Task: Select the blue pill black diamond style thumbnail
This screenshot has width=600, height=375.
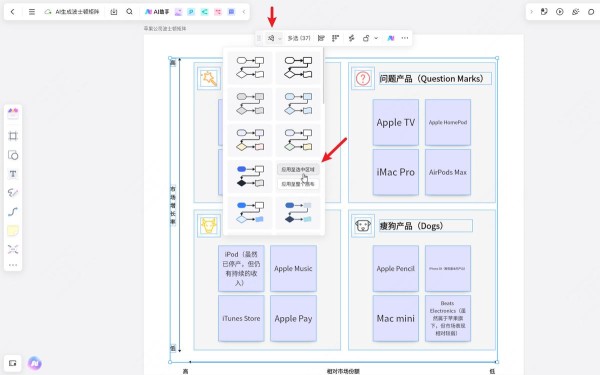Action: [x=250, y=176]
